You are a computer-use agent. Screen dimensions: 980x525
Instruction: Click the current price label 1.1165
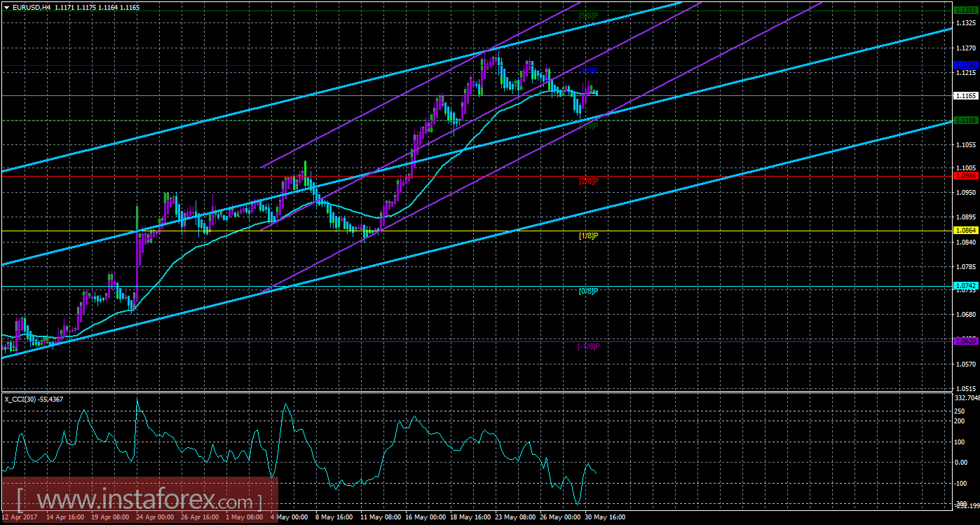point(965,95)
